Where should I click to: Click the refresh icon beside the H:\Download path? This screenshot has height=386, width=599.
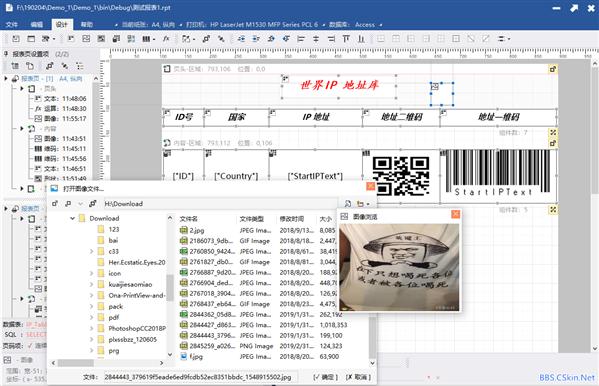point(348,204)
